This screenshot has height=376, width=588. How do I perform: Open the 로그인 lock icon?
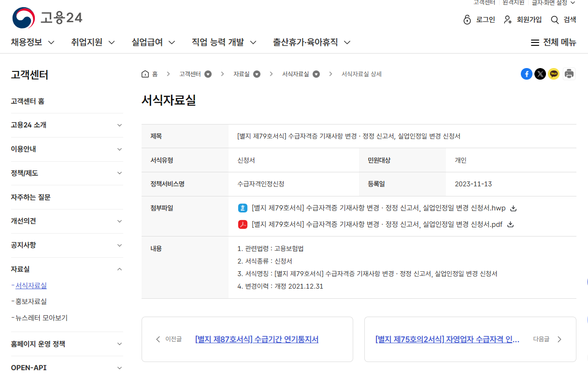point(467,20)
